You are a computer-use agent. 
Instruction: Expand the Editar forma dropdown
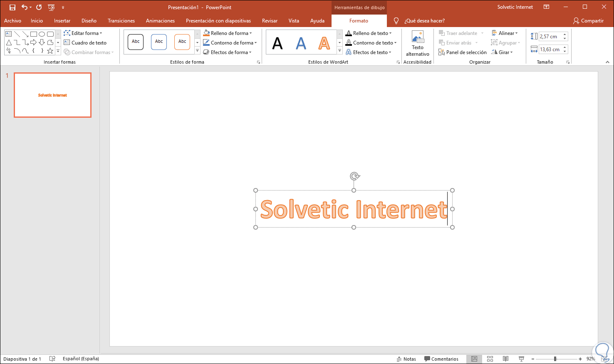tap(83, 33)
